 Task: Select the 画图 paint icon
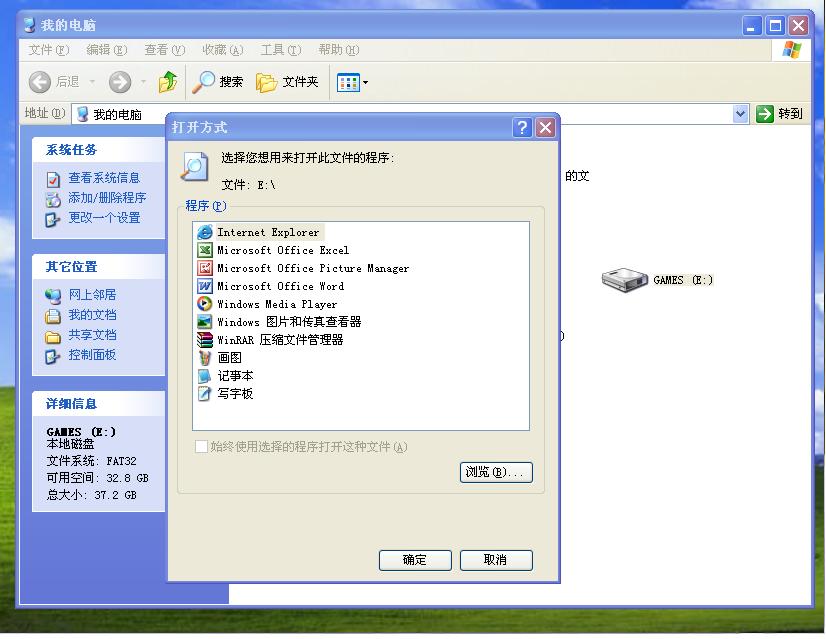coord(204,358)
